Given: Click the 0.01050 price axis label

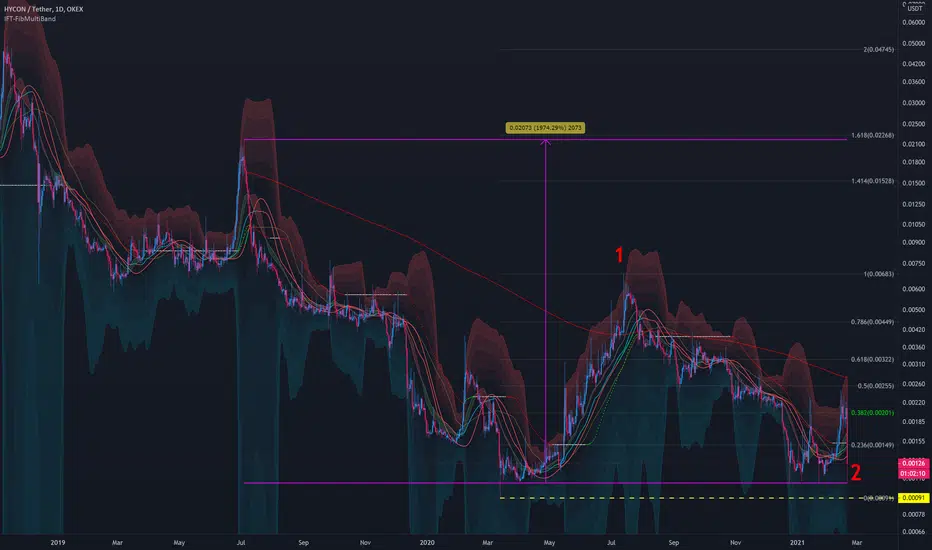Looking at the screenshot, I should pyautogui.click(x=914, y=224).
